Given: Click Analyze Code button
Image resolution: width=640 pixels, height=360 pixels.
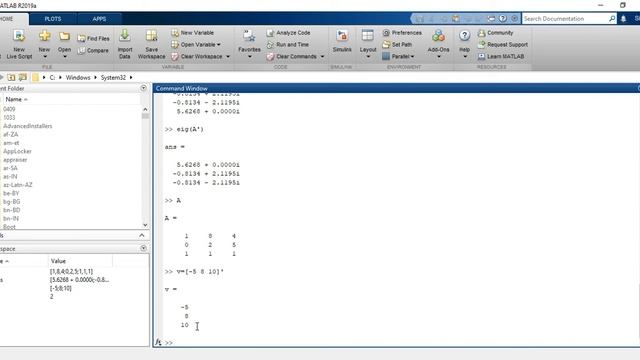Looking at the screenshot, I should tap(289, 33).
